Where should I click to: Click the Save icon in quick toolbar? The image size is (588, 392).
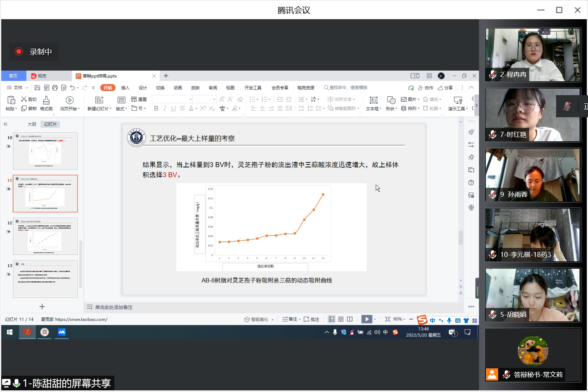pyautogui.click(x=37, y=88)
